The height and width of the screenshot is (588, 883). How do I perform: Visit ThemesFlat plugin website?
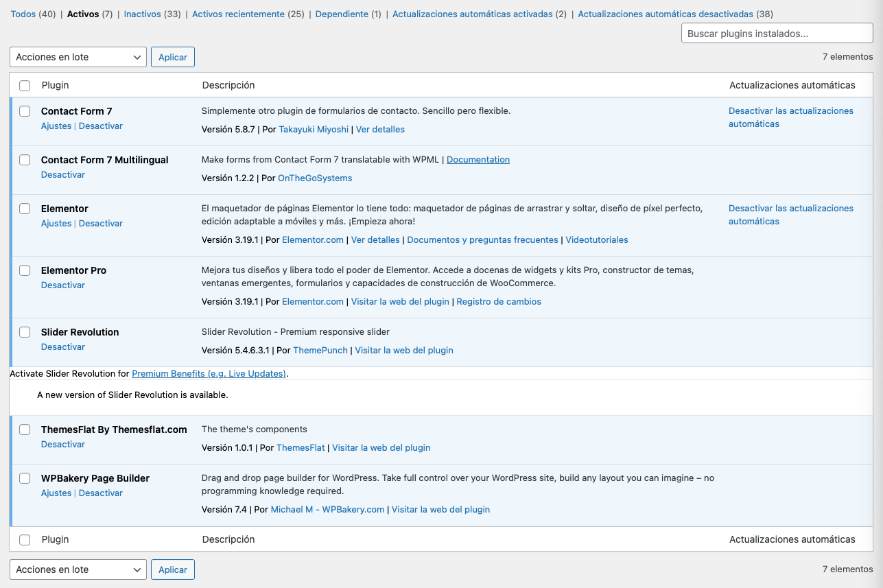(x=381, y=448)
